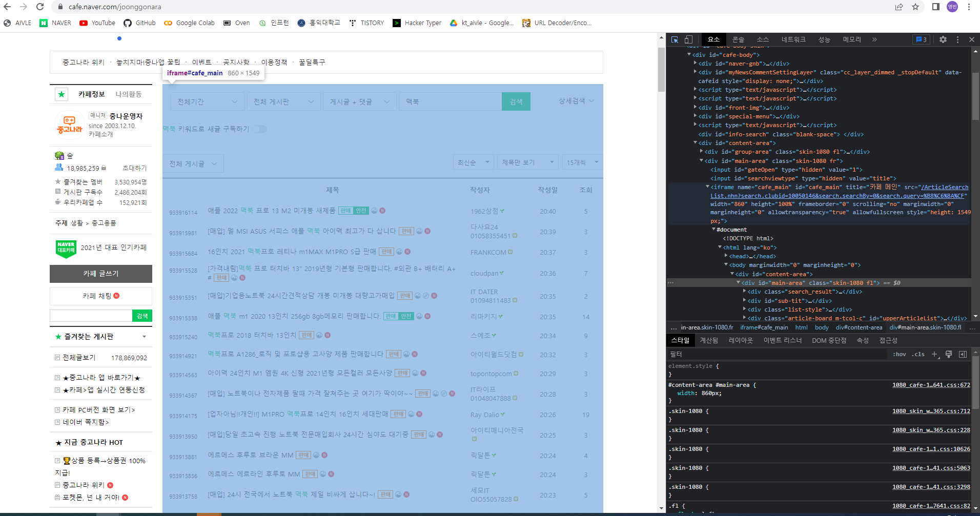Viewport: 980px width, 516px height.
Task: Expand the 상세검색 advanced search
Action: tap(576, 101)
